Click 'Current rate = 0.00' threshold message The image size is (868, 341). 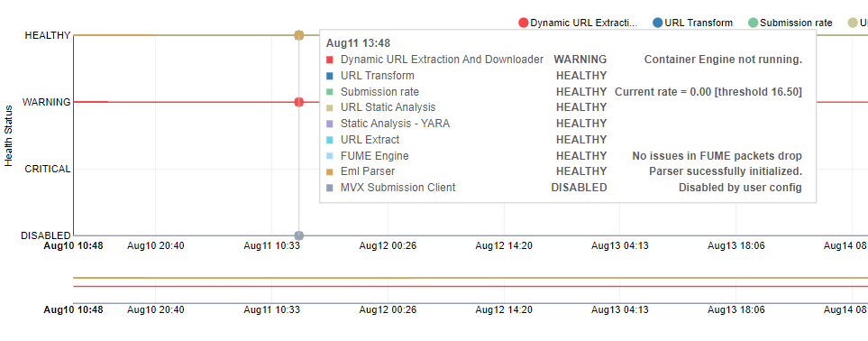(x=708, y=91)
